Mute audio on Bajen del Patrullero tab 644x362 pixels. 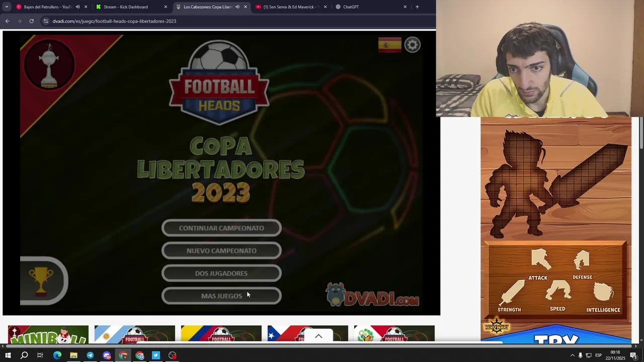click(x=77, y=7)
